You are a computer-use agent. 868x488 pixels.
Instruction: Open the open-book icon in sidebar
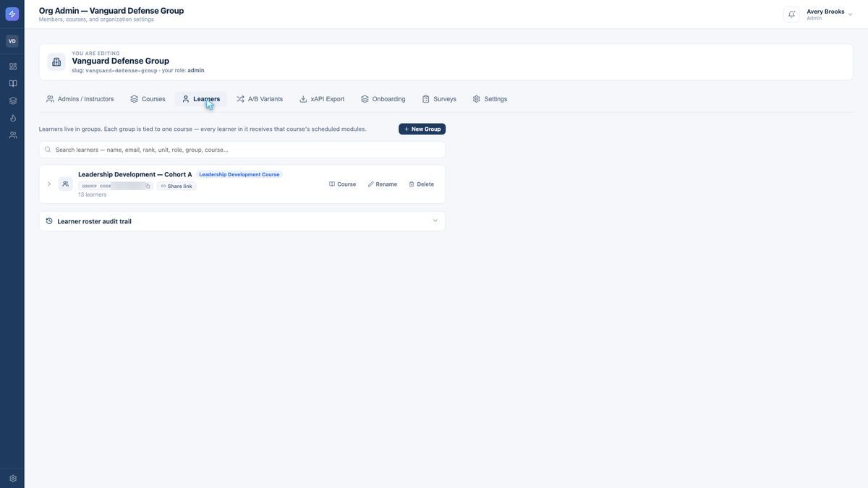click(x=12, y=84)
